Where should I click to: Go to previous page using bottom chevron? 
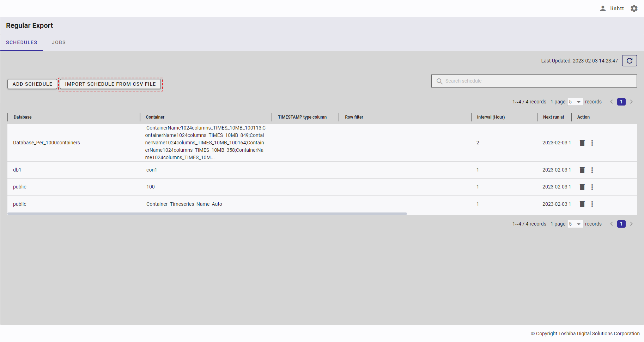(612, 224)
